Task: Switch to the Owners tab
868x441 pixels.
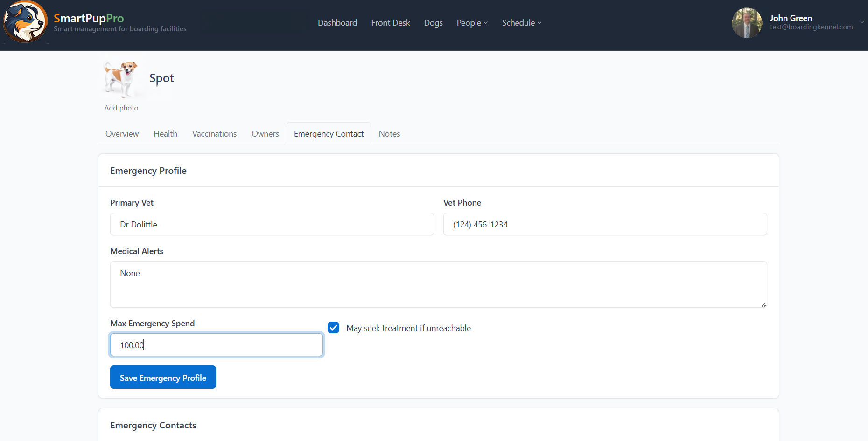Action: pos(265,134)
